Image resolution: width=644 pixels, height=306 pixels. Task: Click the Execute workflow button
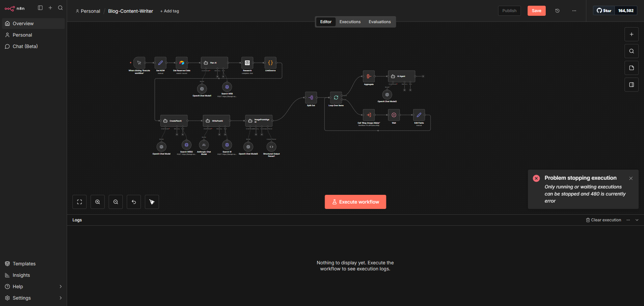pos(355,202)
